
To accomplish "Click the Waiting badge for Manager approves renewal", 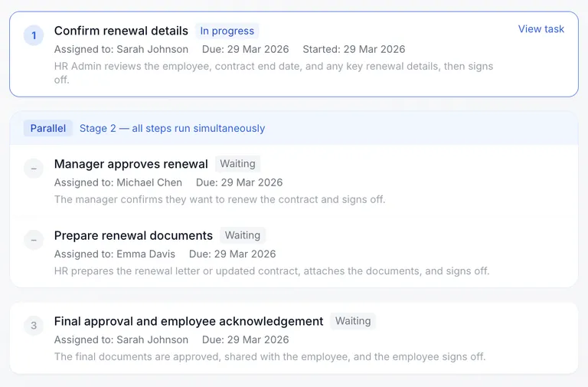I will pos(237,164).
